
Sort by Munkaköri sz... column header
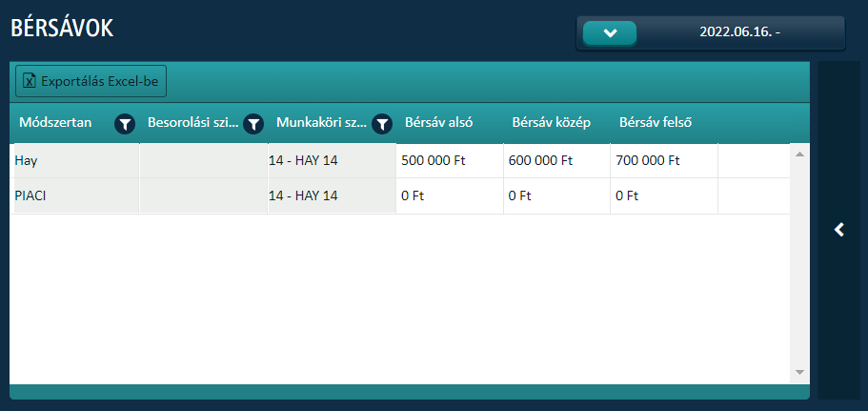point(321,123)
